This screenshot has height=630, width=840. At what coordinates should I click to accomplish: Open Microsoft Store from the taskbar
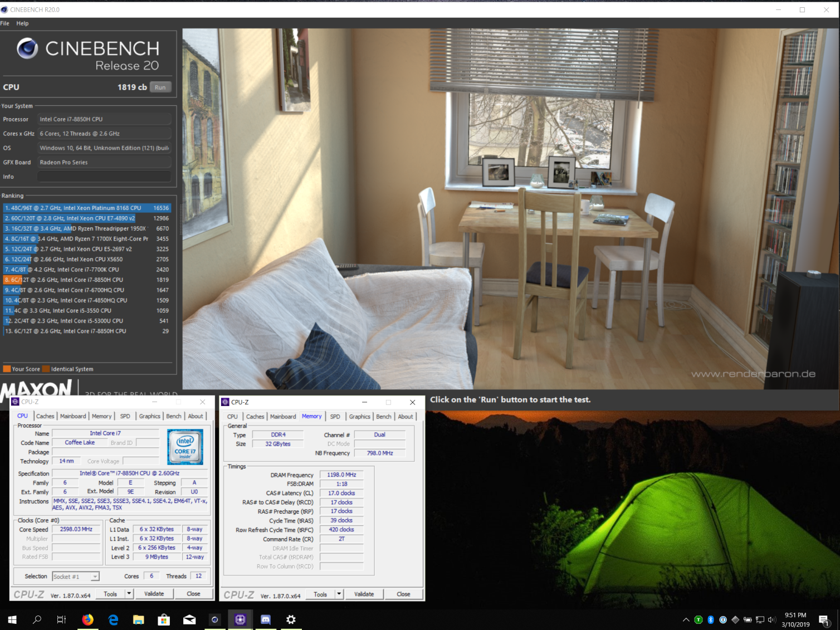coord(164,619)
